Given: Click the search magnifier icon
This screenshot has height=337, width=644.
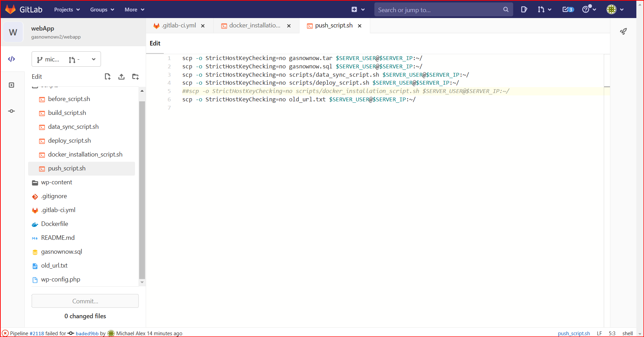Looking at the screenshot, I should coord(506,10).
